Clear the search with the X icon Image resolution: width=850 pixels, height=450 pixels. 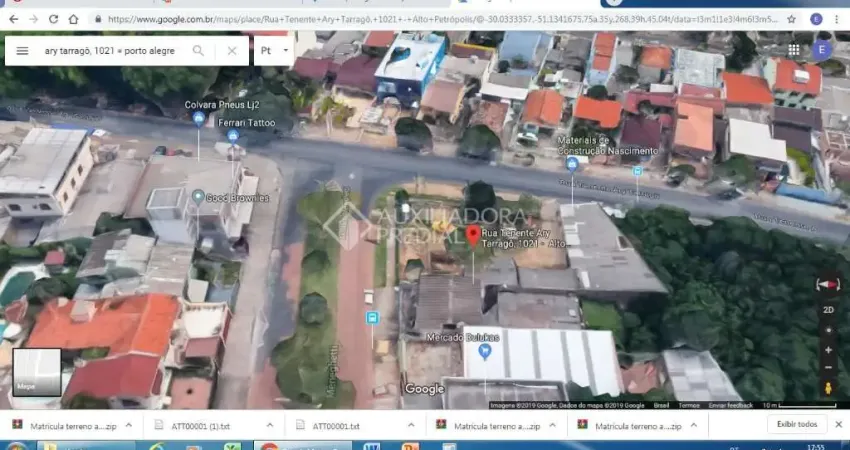coord(232,51)
